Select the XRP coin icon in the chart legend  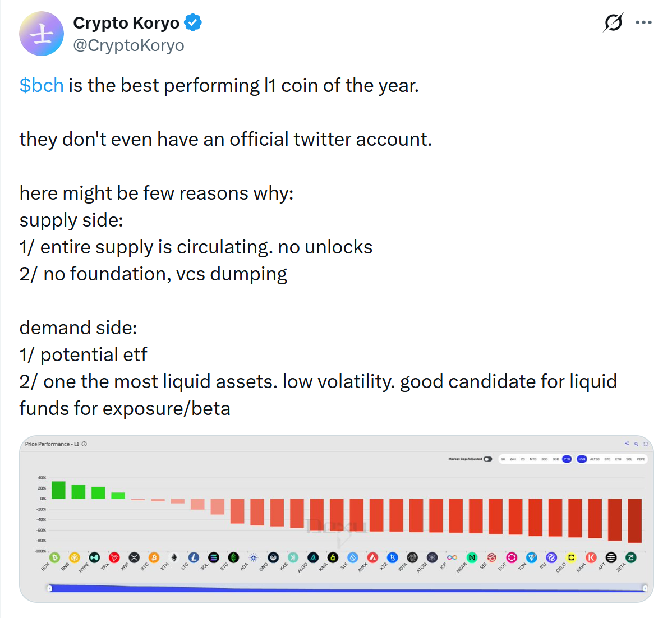pos(134,557)
